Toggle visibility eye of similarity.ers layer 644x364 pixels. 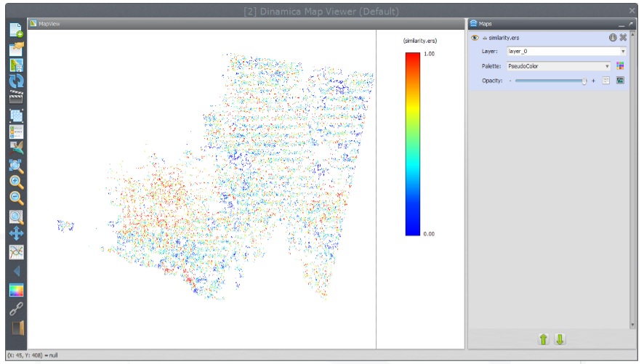point(474,37)
